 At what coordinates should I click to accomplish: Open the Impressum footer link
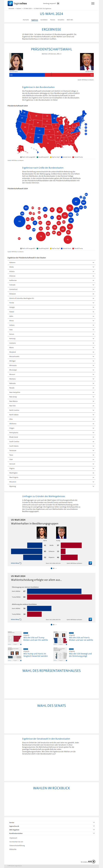[x=13, y=838]
